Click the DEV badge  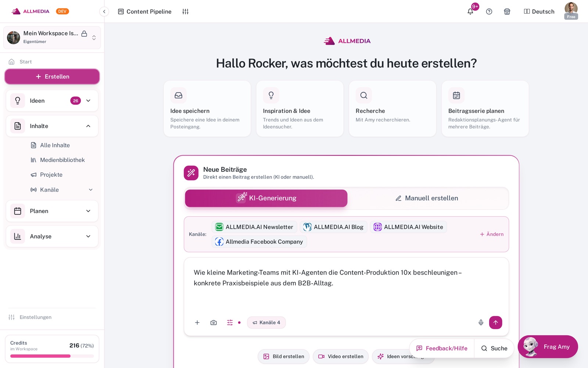click(62, 11)
